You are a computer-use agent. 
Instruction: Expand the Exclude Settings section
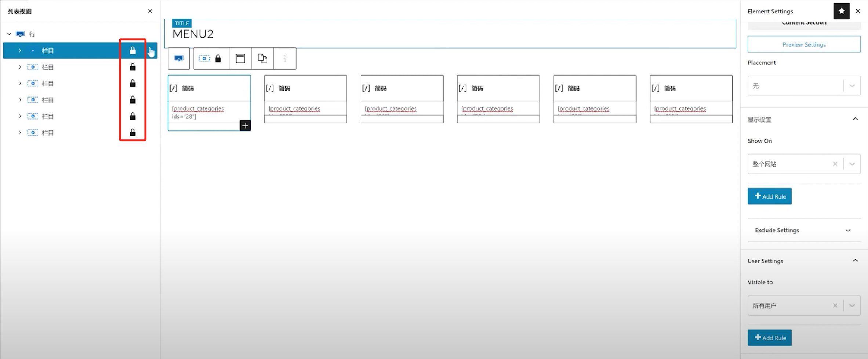(x=804, y=230)
